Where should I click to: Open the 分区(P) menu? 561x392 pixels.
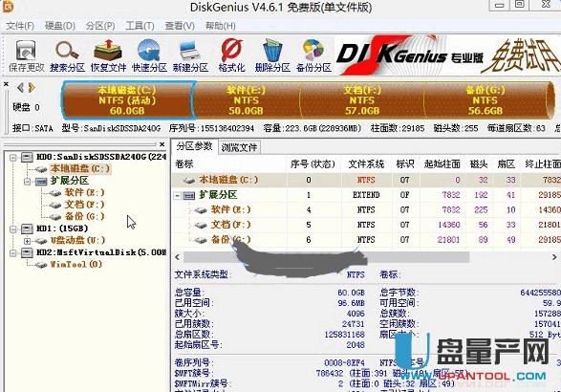(100, 26)
